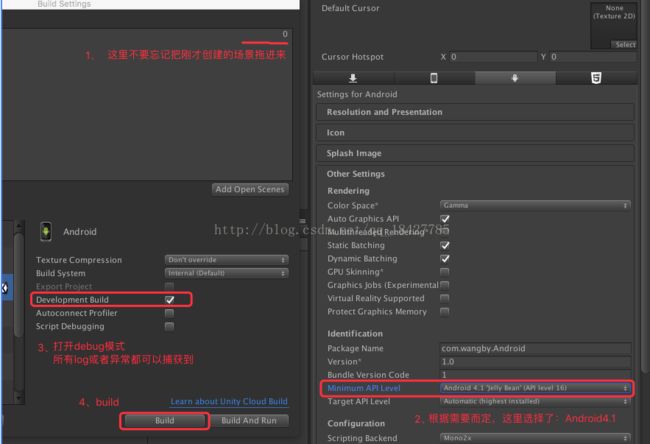Expand Splash Image section
This screenshot has width=650, height=444.
(x=475, y=153)
